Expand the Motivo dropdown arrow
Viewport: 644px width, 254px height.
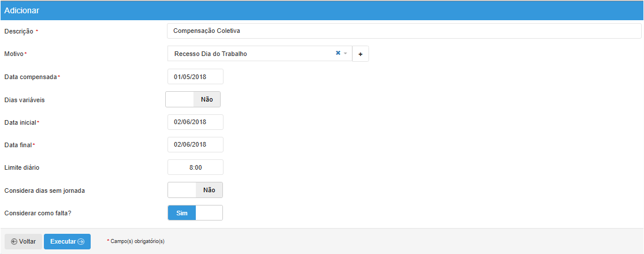(345, 53)
